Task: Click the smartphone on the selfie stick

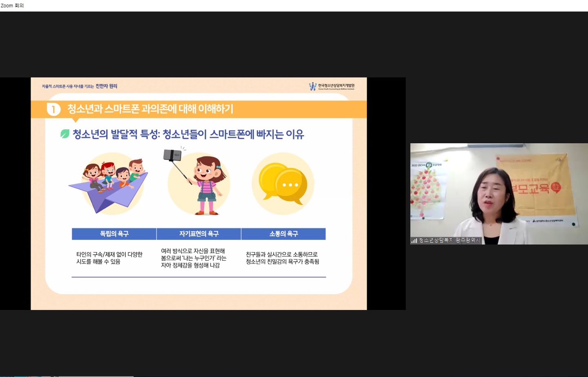Action: 172,155
